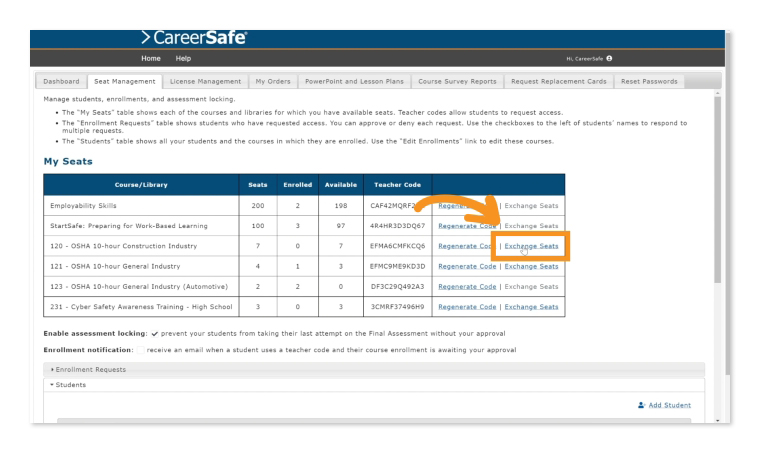The height and width of the screenshot is (453, 760).
Task: Click Regenerate Code for 121 OSHA General Industry
Action: pos(467,266)
